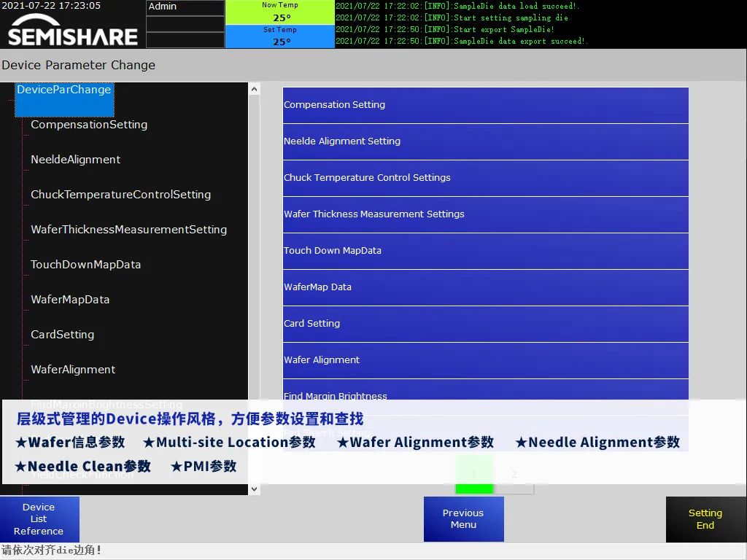Viewport: 747px width, 560px height.
Task: Select NeeldeAlignment in the left tree
Action: [x=76, y=160]
